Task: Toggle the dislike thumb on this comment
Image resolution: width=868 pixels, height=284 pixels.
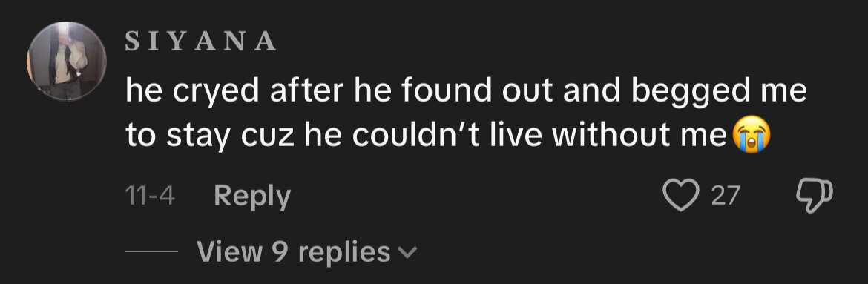Action: [814, 196]
